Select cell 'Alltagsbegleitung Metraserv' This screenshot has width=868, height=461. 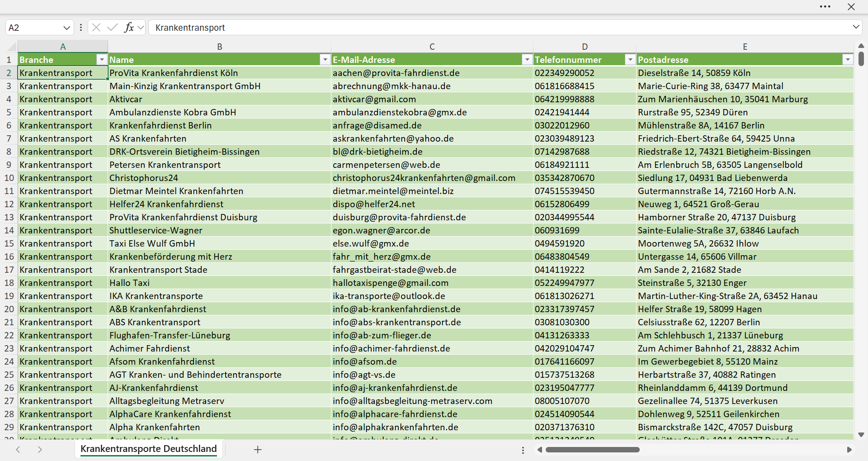tap(220, 401)
